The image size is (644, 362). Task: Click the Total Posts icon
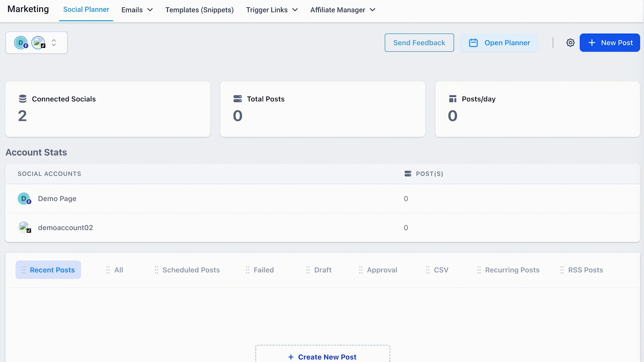[x=237, y=99]
